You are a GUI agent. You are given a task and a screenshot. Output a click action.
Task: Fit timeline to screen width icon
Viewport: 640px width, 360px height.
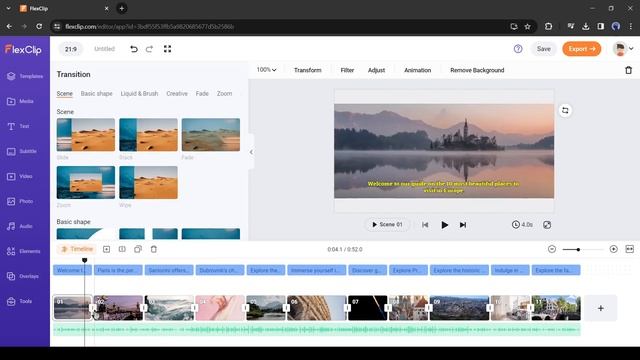click(630, 249)
